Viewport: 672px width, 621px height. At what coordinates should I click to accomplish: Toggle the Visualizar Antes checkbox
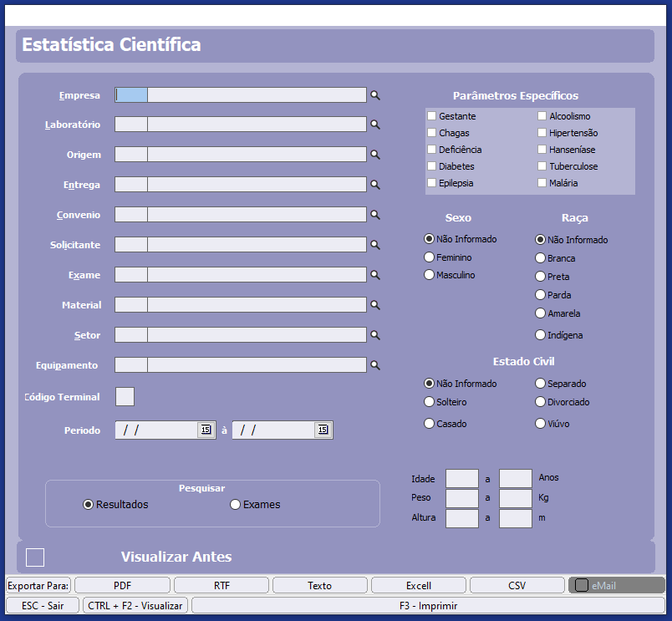point(35,557)
